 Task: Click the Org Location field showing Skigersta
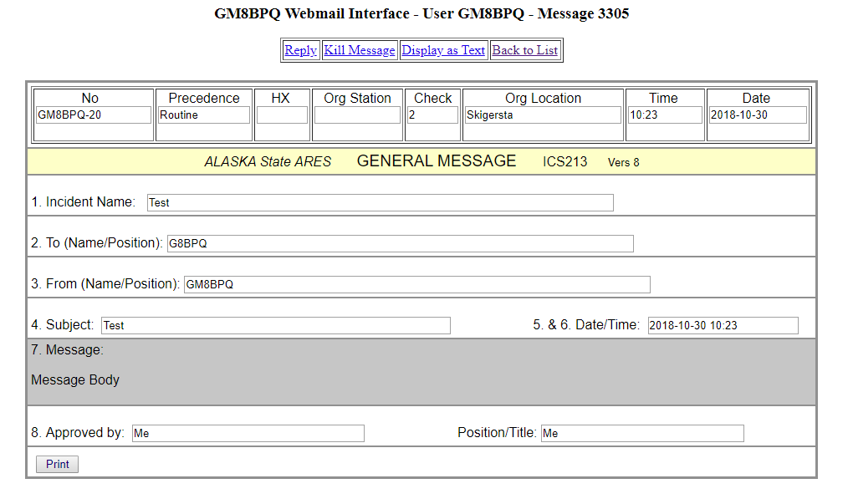coord(542,114)
